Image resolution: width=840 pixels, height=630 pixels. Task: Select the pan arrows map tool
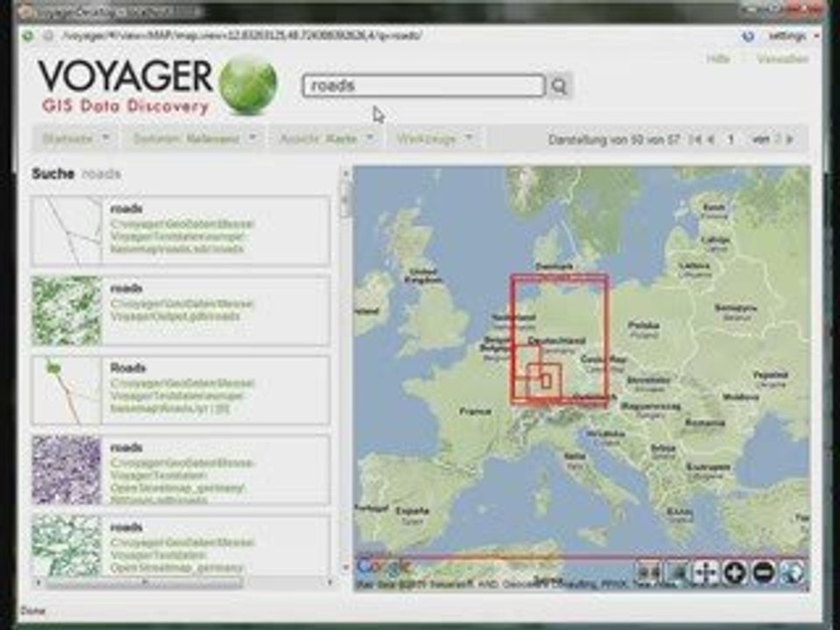[x=706, y=572]
